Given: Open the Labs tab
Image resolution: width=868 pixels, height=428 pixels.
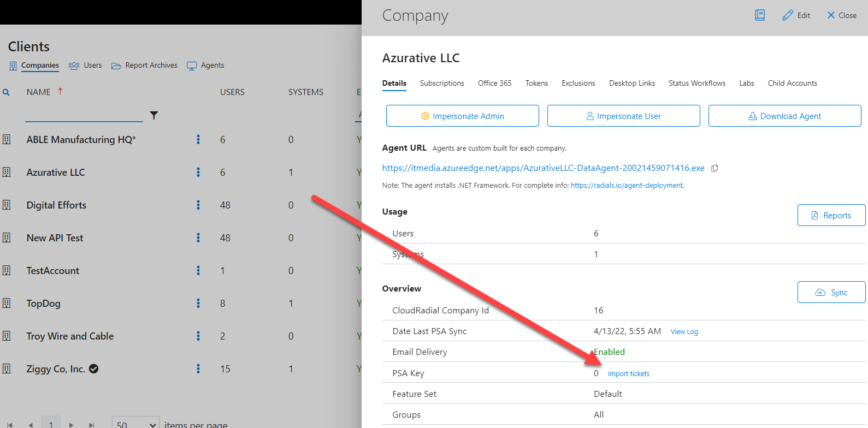Looking at the screenshot, I should click(747, 84).
